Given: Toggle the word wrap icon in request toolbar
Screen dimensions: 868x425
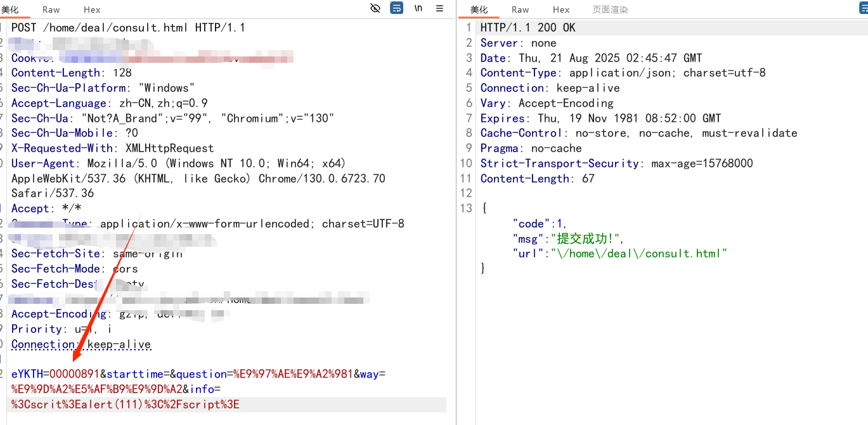Looking at the screenshot, I should [396, 8].
